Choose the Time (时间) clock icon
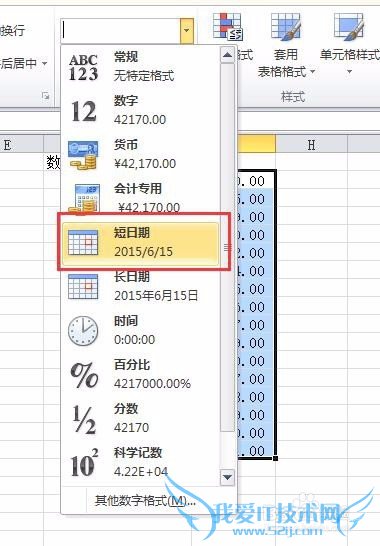 coord(83,331)
